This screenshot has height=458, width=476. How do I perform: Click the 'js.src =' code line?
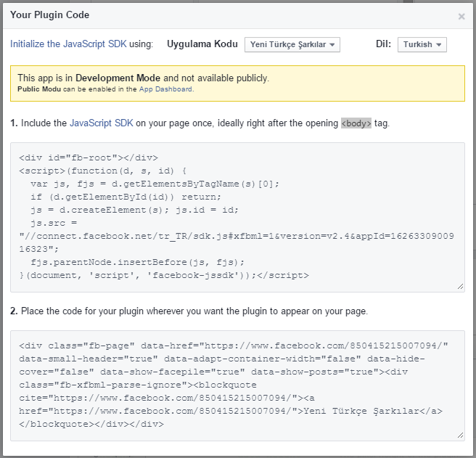54,223
